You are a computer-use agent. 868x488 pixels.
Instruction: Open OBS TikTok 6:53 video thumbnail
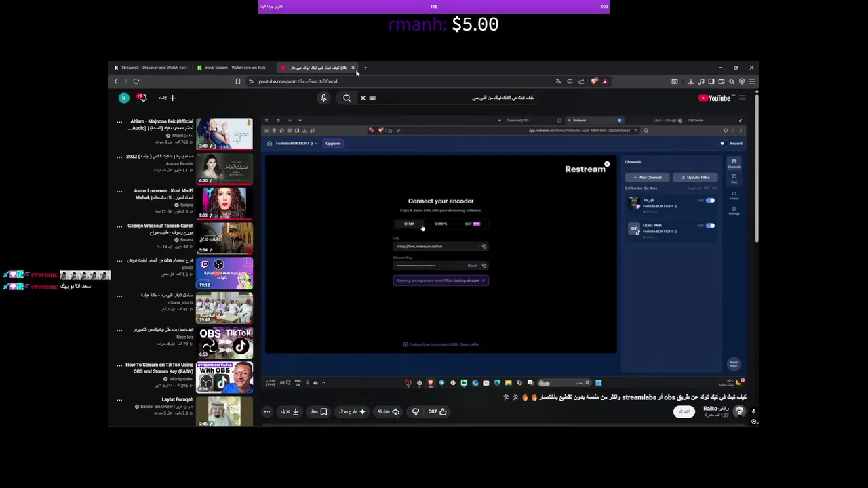click(x=224, y=343)
